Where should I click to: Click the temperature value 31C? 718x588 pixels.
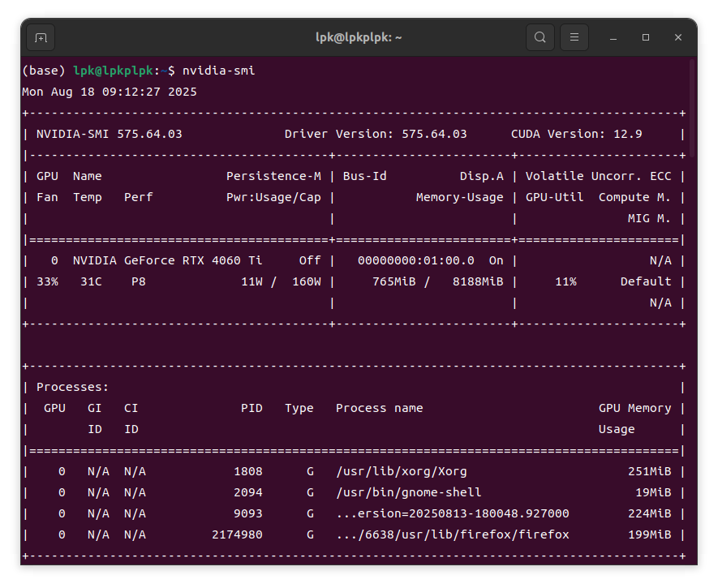click(91, 281)
